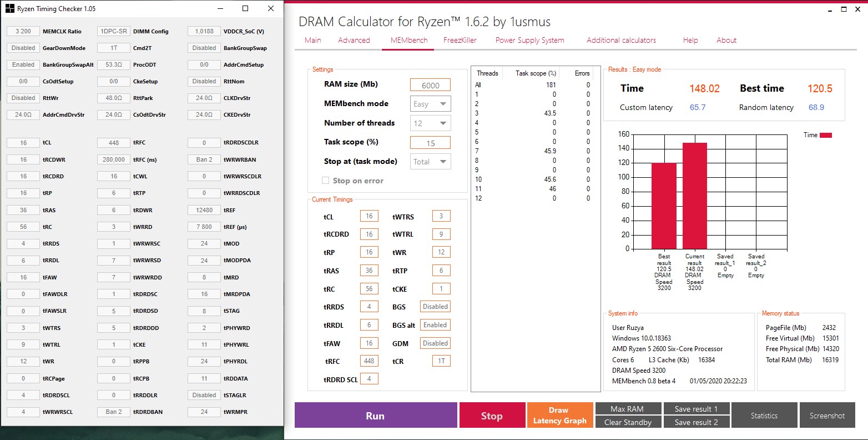Image resolution: width=868 pixels, height=440 pixels.
Task: Click the red Stop button
Action: click(492, 416)
